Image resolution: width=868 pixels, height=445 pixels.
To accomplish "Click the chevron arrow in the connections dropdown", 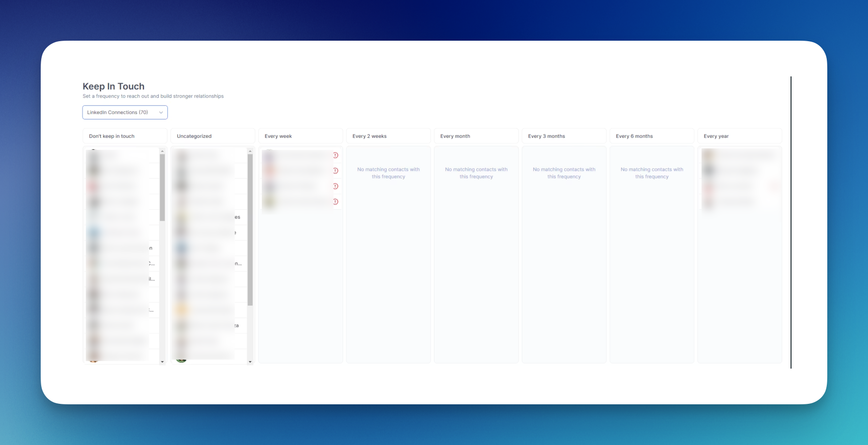I will pos(161,113).
